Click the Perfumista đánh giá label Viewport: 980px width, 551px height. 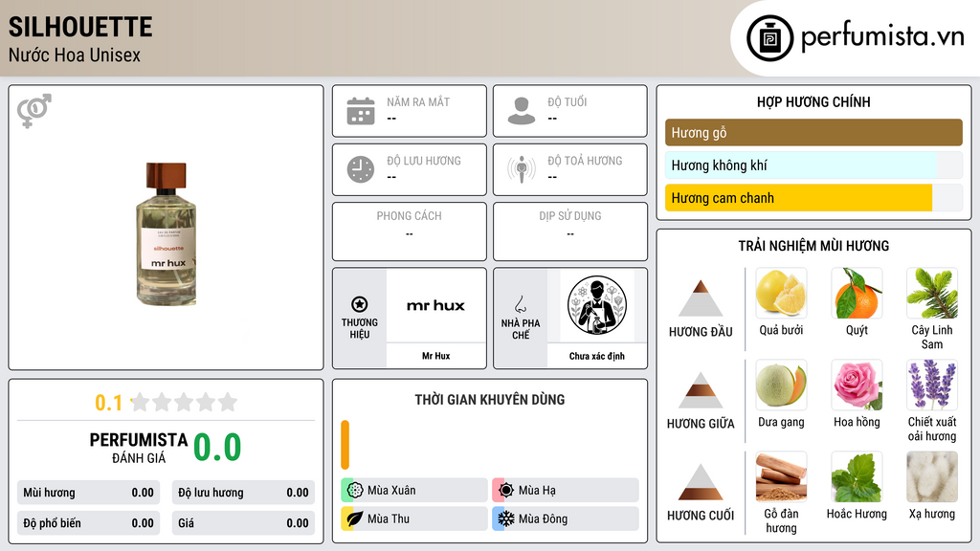coord(138,448)
